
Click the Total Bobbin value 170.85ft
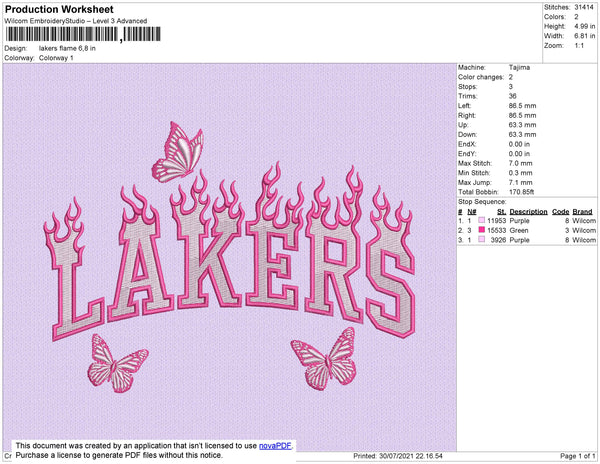(521, 192)
